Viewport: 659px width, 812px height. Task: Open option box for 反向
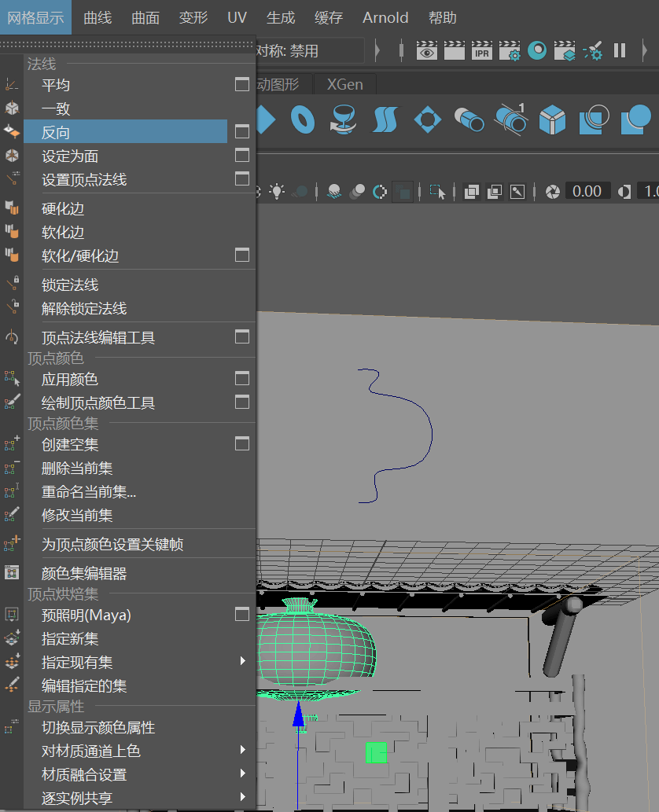point(242,131)
